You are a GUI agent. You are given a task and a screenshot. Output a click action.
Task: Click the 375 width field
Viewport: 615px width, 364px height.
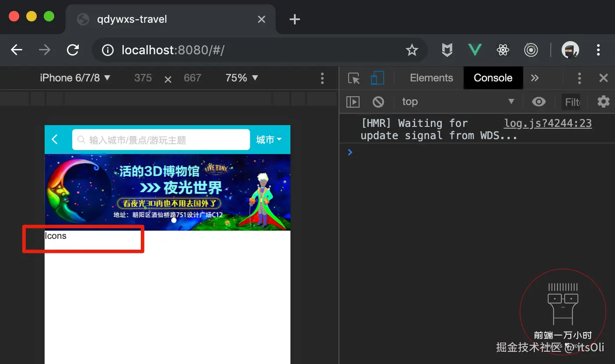143,78
